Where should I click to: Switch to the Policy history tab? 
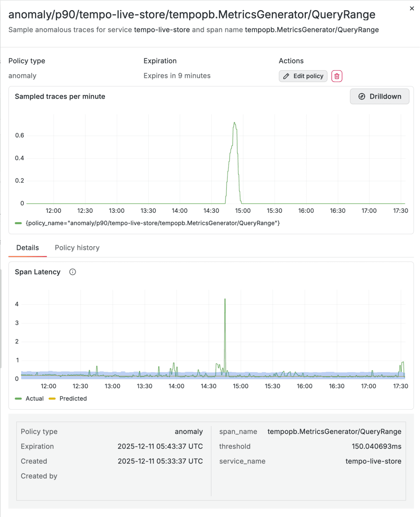click(77, 248)
